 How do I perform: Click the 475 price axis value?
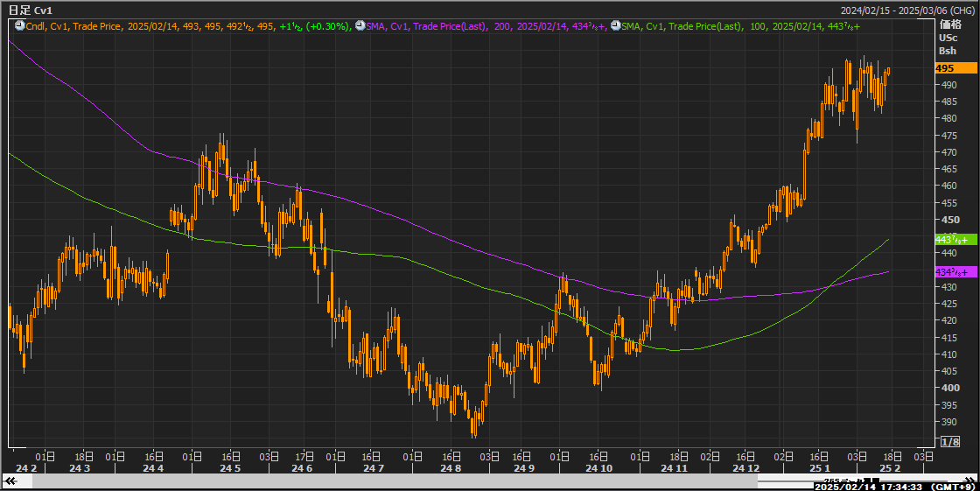[x=948, y=136]
